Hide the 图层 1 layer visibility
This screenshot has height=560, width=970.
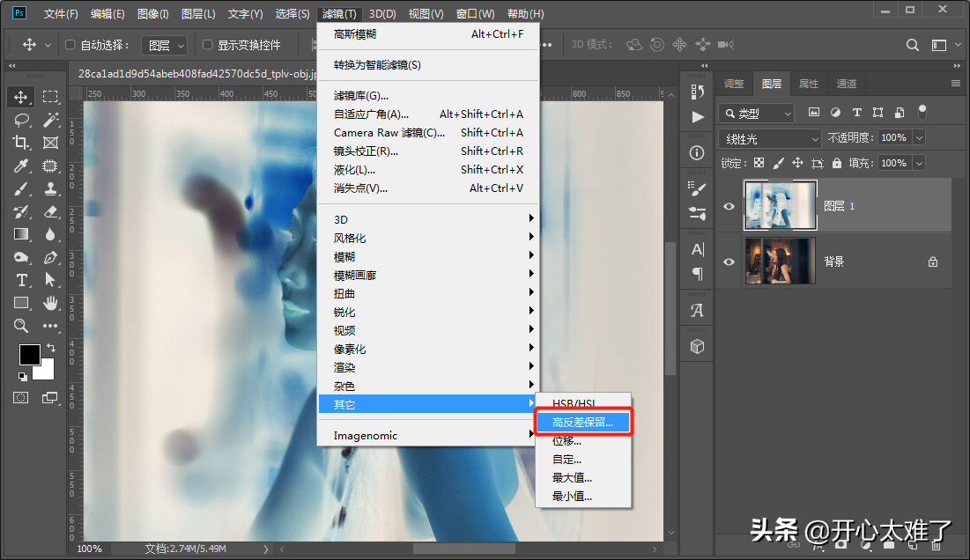pyautogui.click(x=729, y=206)
